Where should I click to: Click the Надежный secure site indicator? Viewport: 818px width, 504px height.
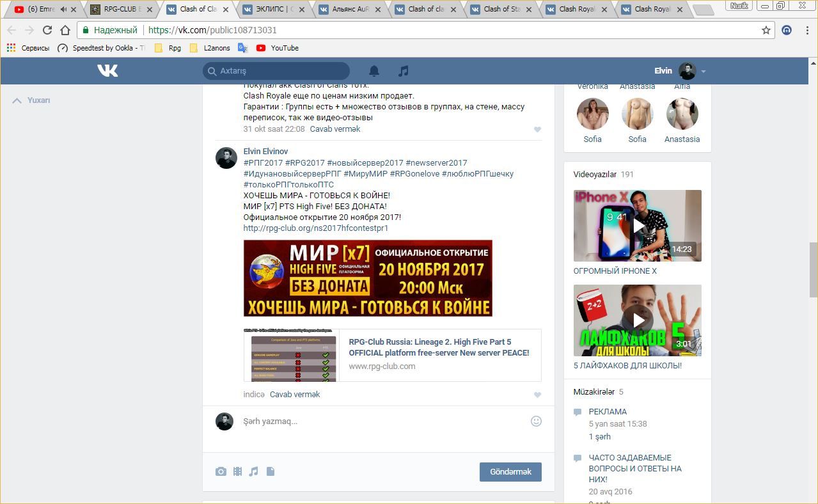point(109,30)
